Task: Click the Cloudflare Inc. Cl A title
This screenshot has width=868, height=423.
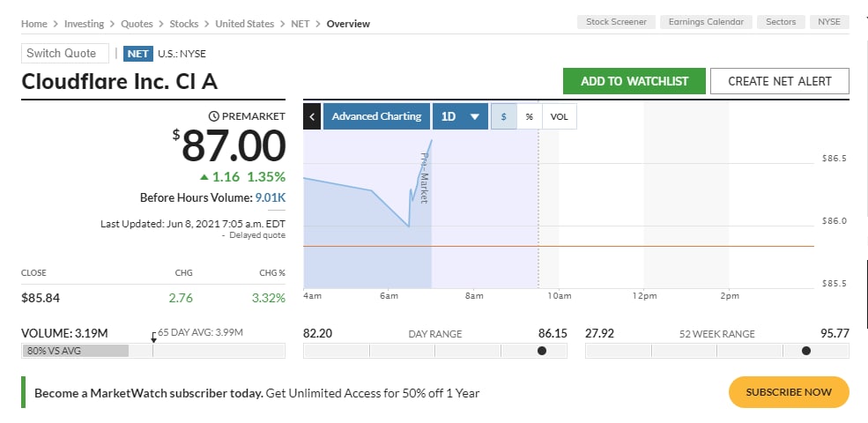Action: tap(119, 81)
